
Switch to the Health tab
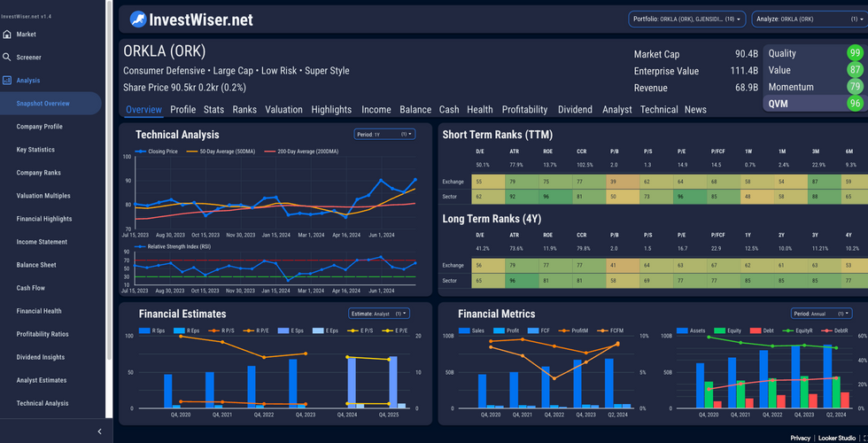click(480, 110)
